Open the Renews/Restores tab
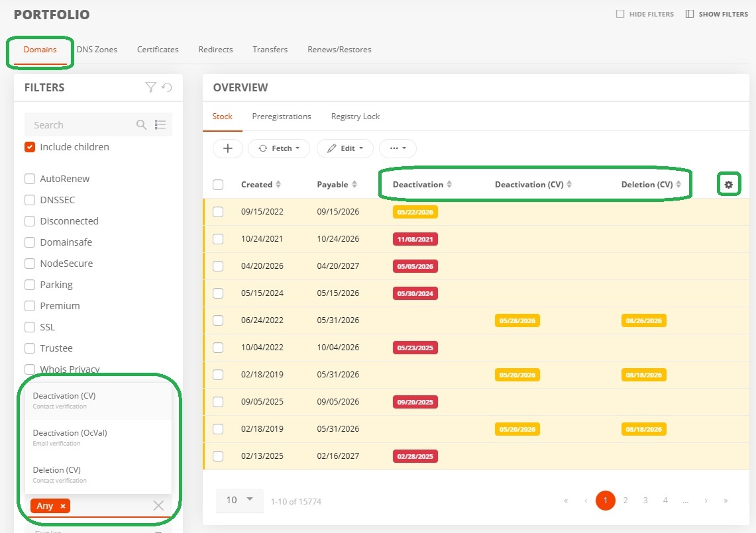Screen dimensions: 756x533 (339, 50)
